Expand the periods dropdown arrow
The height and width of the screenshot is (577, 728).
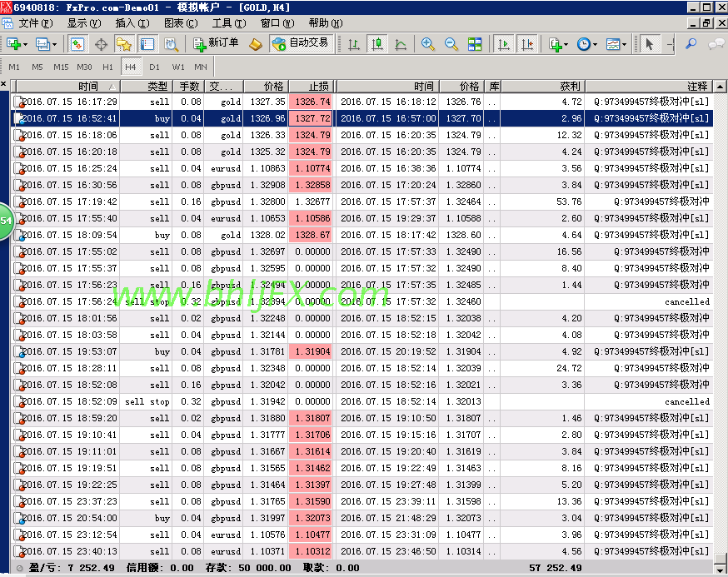point(595,45)
